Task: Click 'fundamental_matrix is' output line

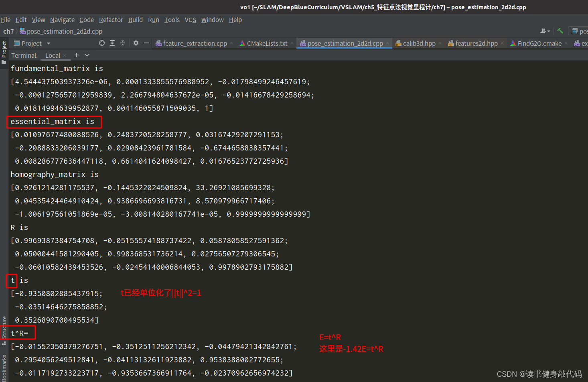Action: (57, 69)
